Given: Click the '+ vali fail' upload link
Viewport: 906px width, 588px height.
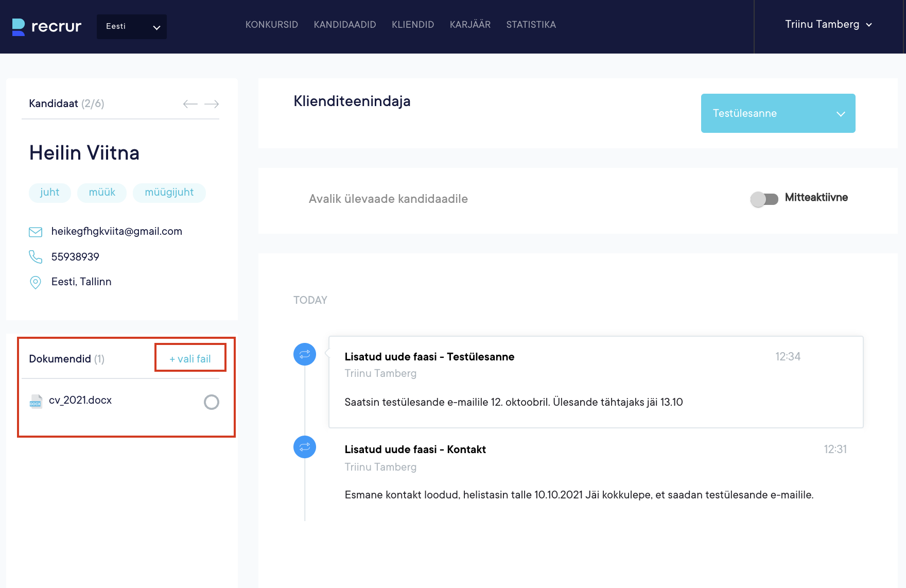Looking at the screenshot, I should coord(190,359).
